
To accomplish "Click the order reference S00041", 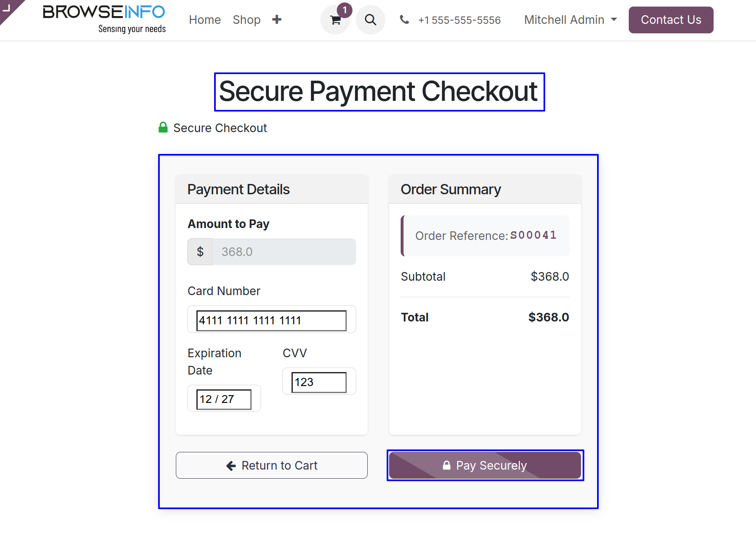I will pyautogui.click(x=533, y=235).
